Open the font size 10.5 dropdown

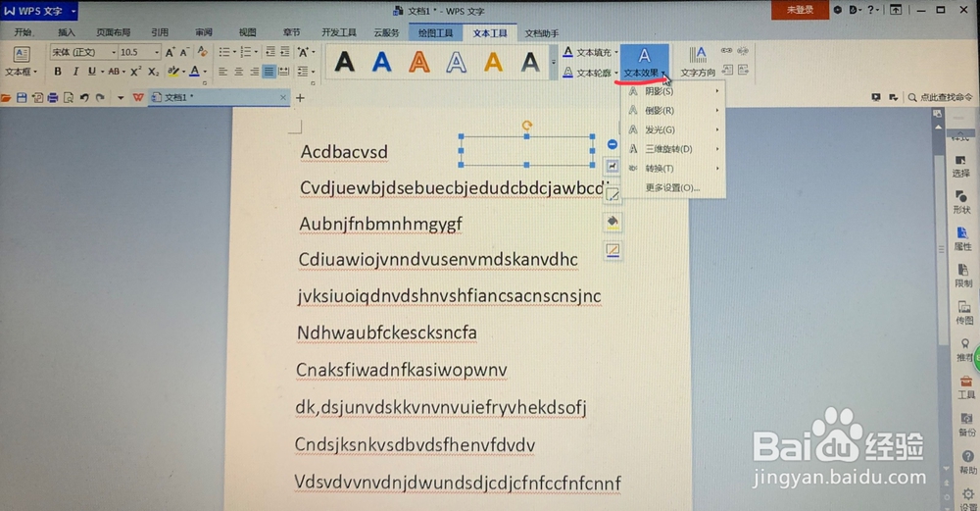coord(157,52)
